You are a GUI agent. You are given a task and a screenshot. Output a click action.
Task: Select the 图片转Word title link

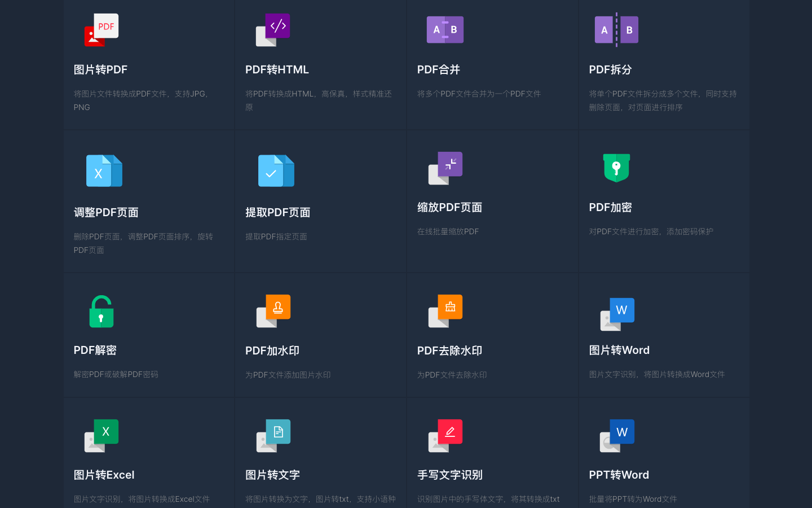tap(619, 350)
